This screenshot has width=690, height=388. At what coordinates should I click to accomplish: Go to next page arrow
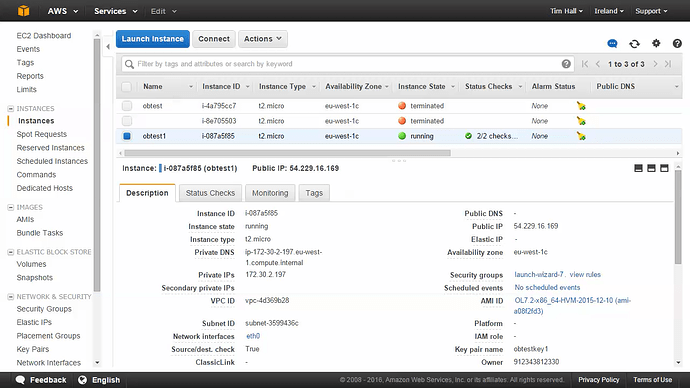click(x=655, y=64)
